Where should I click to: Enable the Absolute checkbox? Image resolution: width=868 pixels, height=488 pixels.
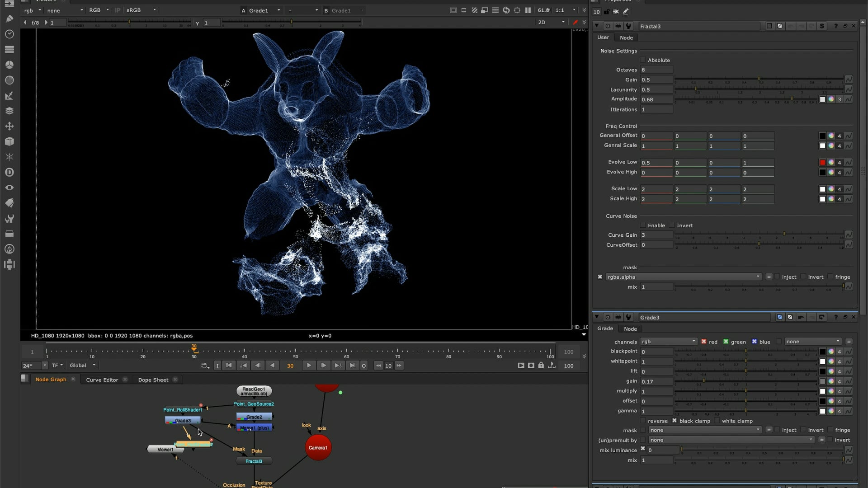coord(643,60)
